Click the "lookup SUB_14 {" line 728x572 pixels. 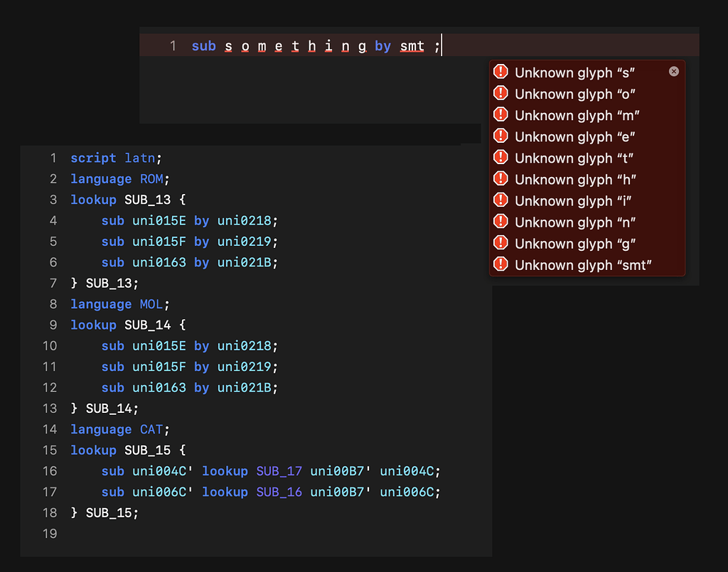127,325
